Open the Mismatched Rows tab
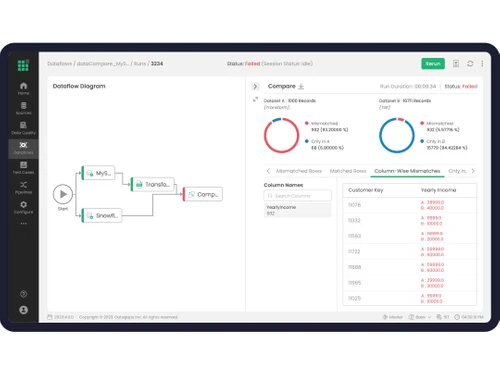500x375 pixels. 299,171
